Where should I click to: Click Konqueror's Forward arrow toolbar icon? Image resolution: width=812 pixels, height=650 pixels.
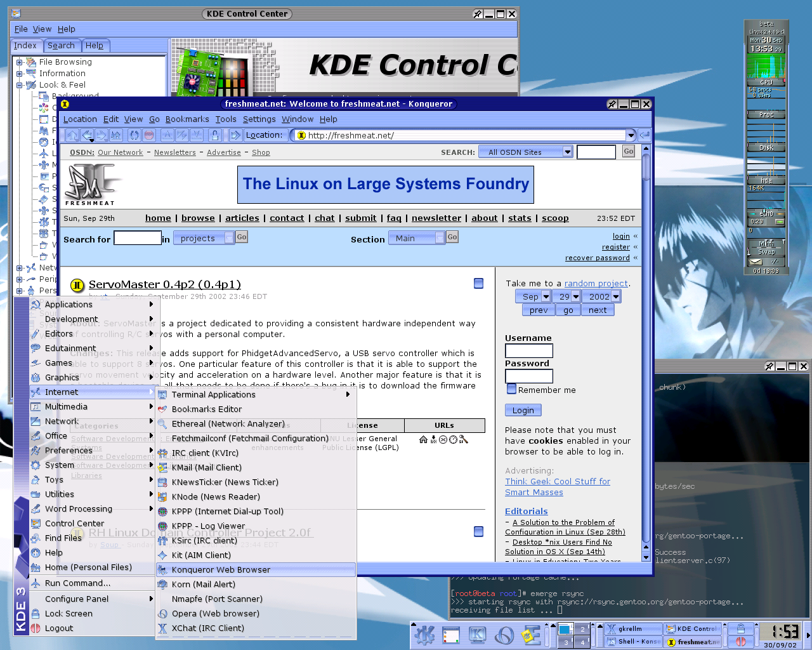tap(101, 135)
